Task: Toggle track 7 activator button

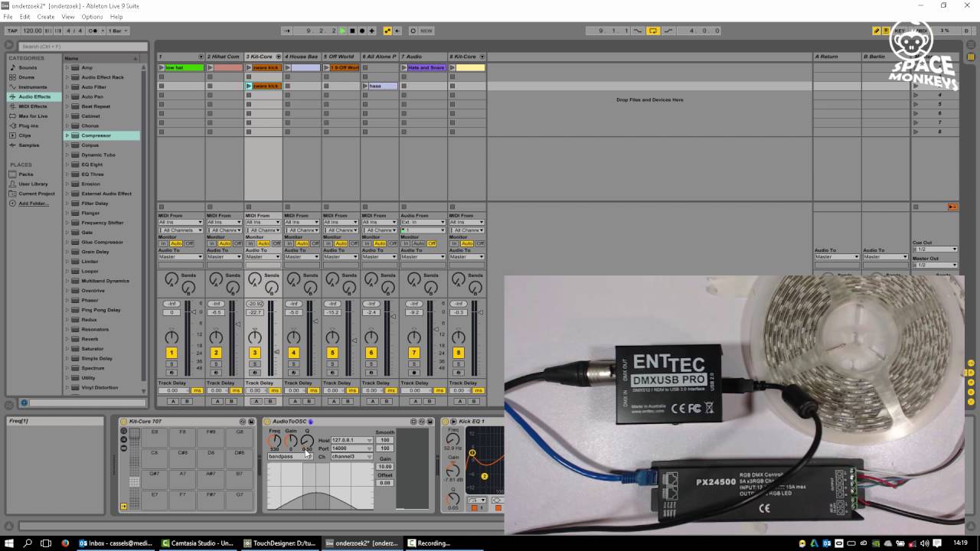Action: point(414,353)
